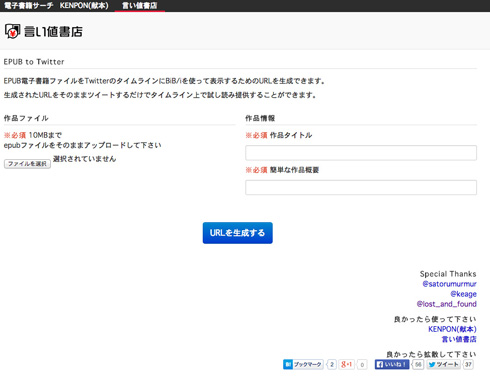Click the 良かったら使って下さい text
The width and height of the screenshot is (490, 382).
[435, 319]
